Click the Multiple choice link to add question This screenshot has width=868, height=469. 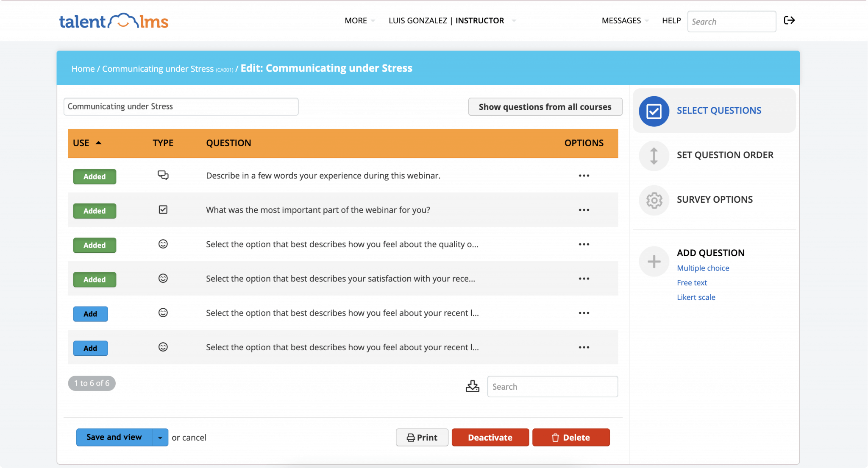pyautogui.click(x=703, y=268)
